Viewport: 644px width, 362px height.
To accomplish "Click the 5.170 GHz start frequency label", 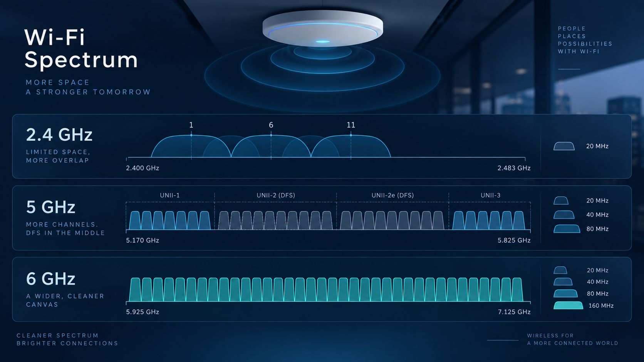I will click(x=143, y=240).
